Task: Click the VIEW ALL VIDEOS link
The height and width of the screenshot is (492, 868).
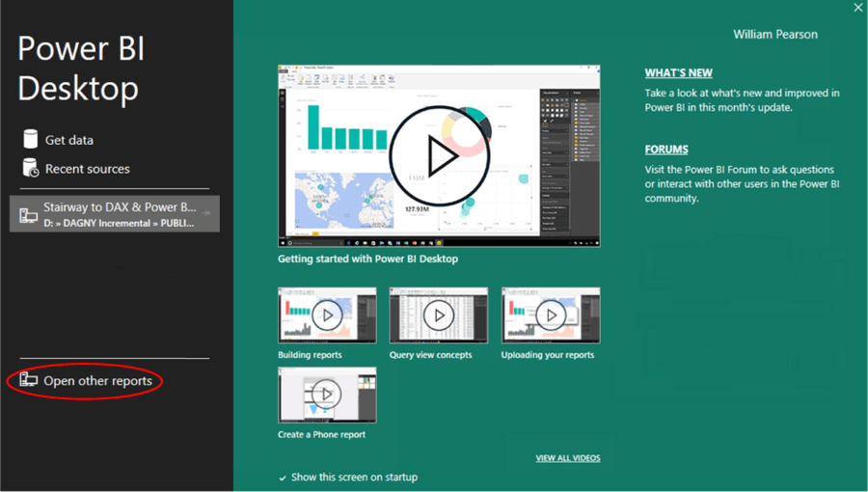Action: click(568, 458)
